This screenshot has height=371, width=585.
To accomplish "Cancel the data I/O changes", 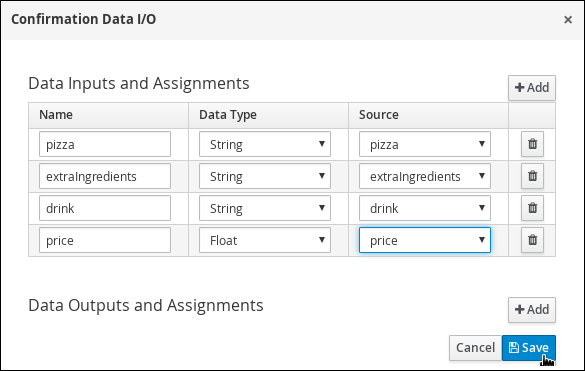I will tap(475, 348).
